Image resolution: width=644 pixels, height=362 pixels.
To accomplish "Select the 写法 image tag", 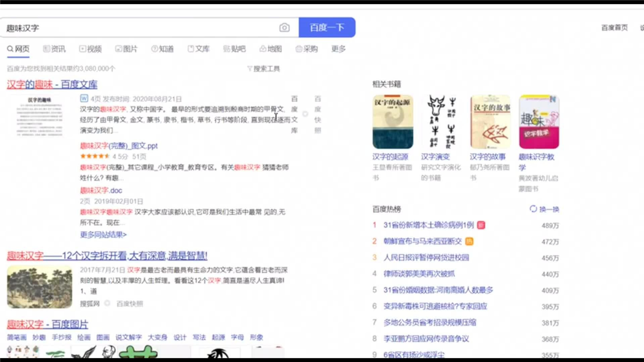I will [x=199, y=337].
